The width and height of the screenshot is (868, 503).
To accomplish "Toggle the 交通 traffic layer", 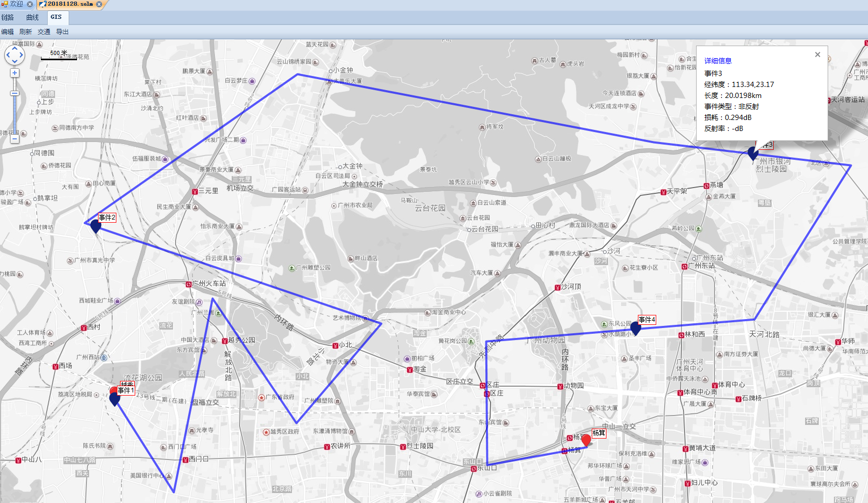I will point(44,32).
